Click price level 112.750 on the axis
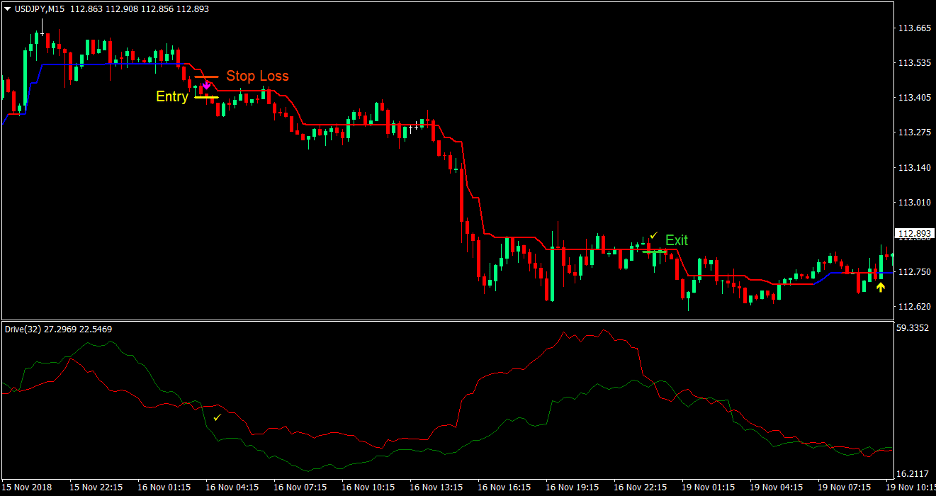 914,272
